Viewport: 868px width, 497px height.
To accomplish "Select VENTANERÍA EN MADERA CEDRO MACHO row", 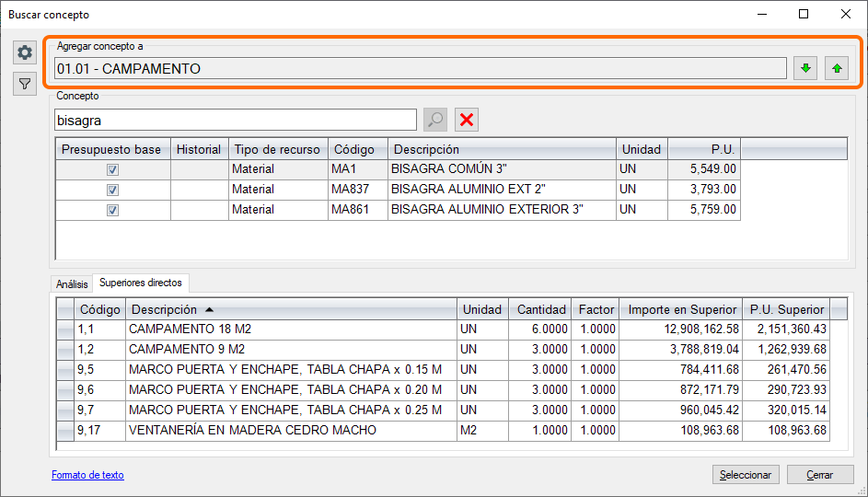I will point(443,431).
